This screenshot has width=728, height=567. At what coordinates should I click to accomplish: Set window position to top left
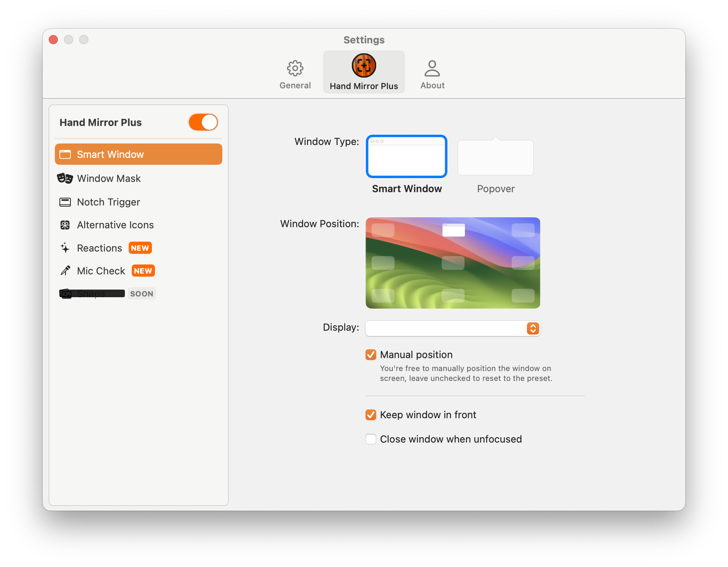383,230
